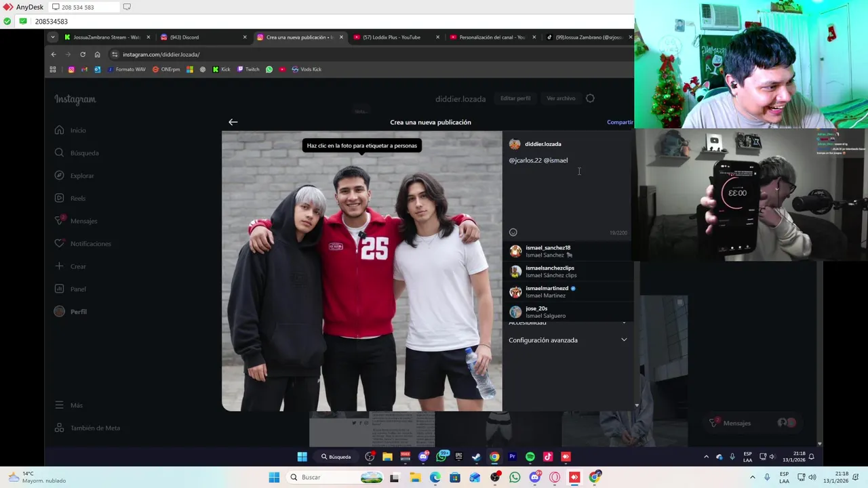Click Crear in Instagram sidebar
This screenshot has width=868, height=488.
[x=71, y=266]
